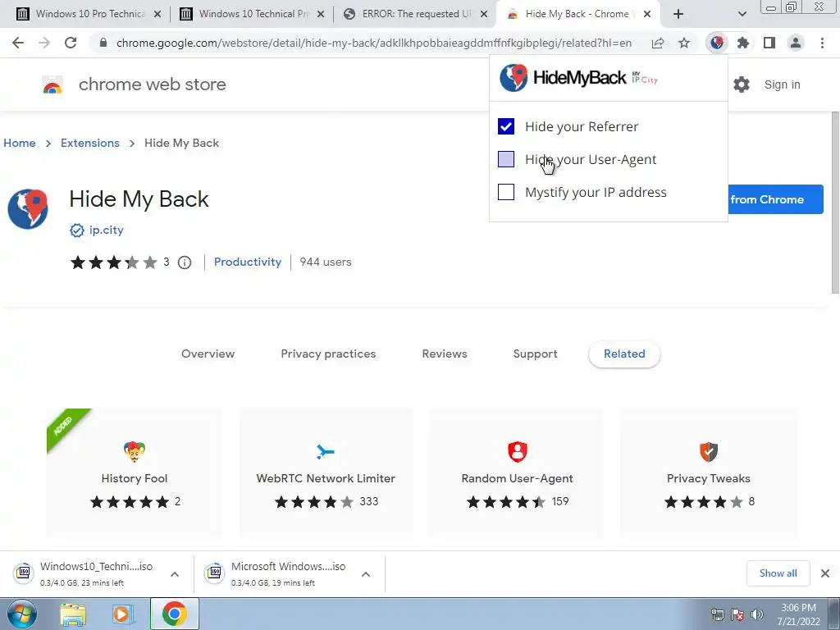
Task: Click the address bar URL field
Action: [373, 43]
